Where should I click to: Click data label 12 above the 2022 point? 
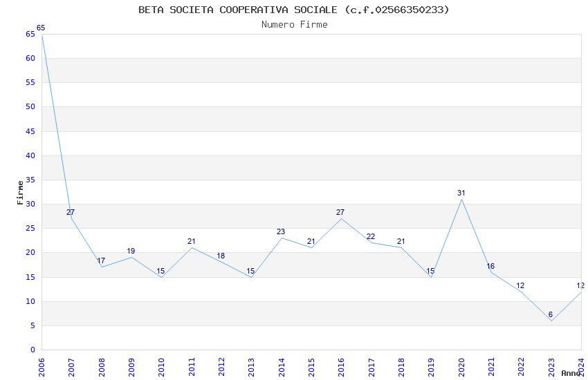click(520, 285)
